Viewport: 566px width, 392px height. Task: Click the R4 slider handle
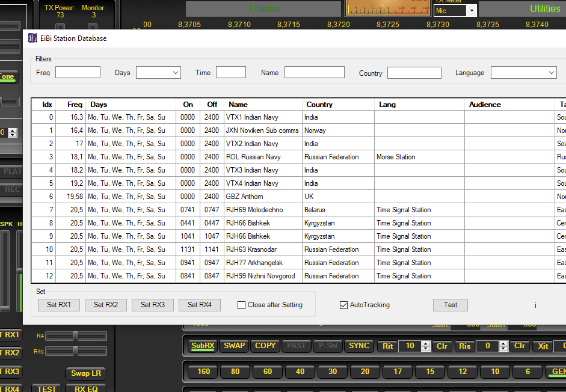[x=75, y=335]
